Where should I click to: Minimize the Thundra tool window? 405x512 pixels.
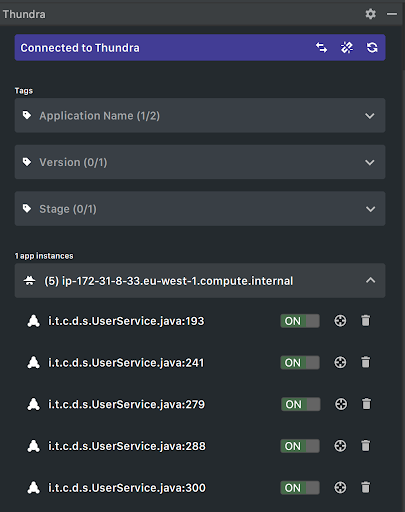(392, 14)
